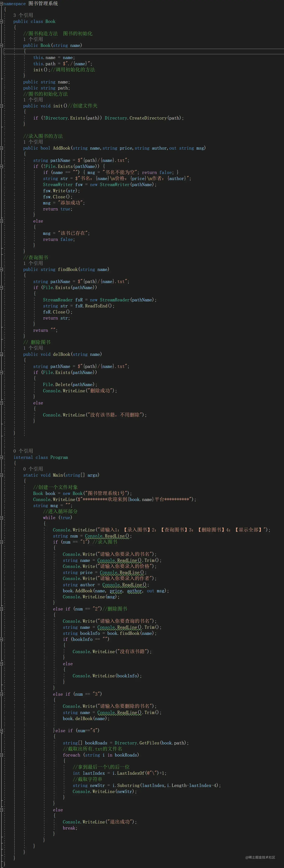This screenshot has width=284, height=868.
Task: Click the comment '//图书构造方法 图书的初始化'
Action: [x=58, y=33]
